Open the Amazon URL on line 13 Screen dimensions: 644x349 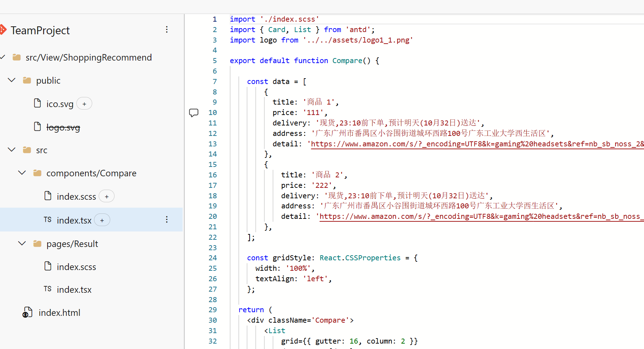tap(477, 144)
